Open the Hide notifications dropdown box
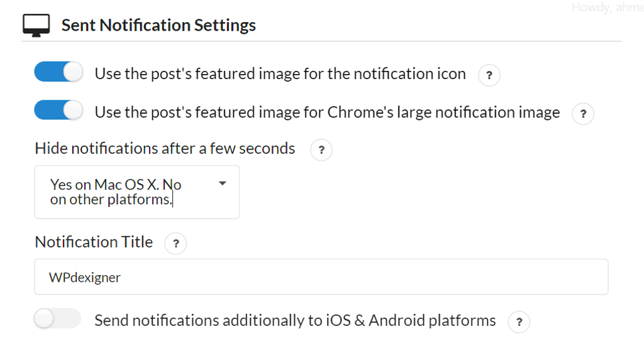The height and width of the screenshot is (341, 644). [136, 192]
